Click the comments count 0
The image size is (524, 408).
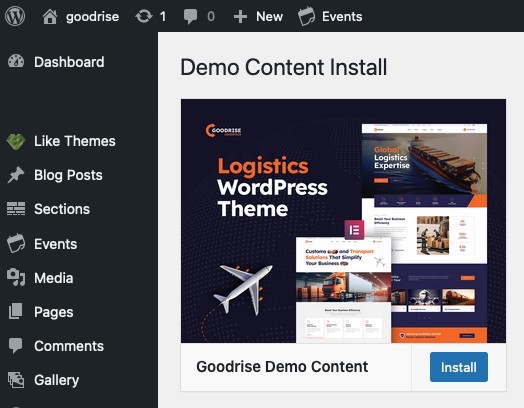tap(211, 16)
